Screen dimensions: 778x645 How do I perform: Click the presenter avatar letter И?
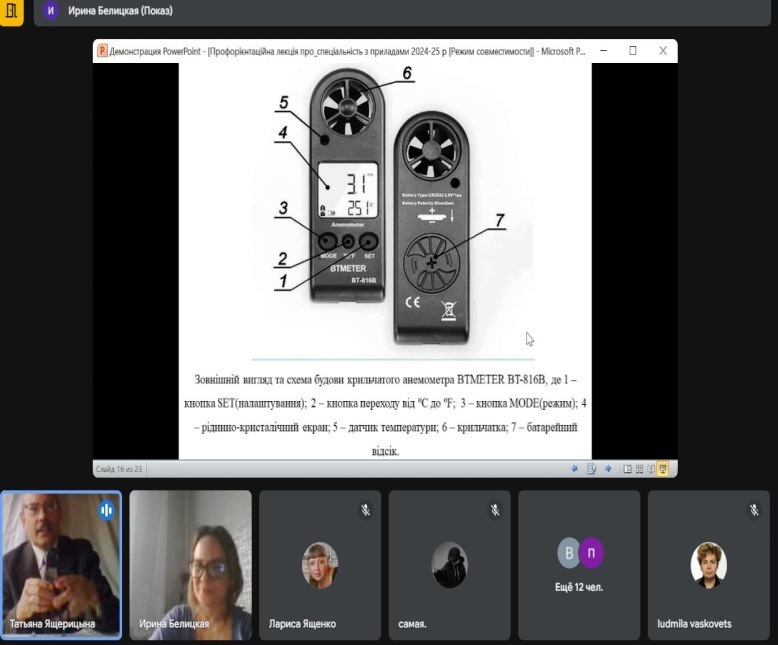tap(51, 10)
